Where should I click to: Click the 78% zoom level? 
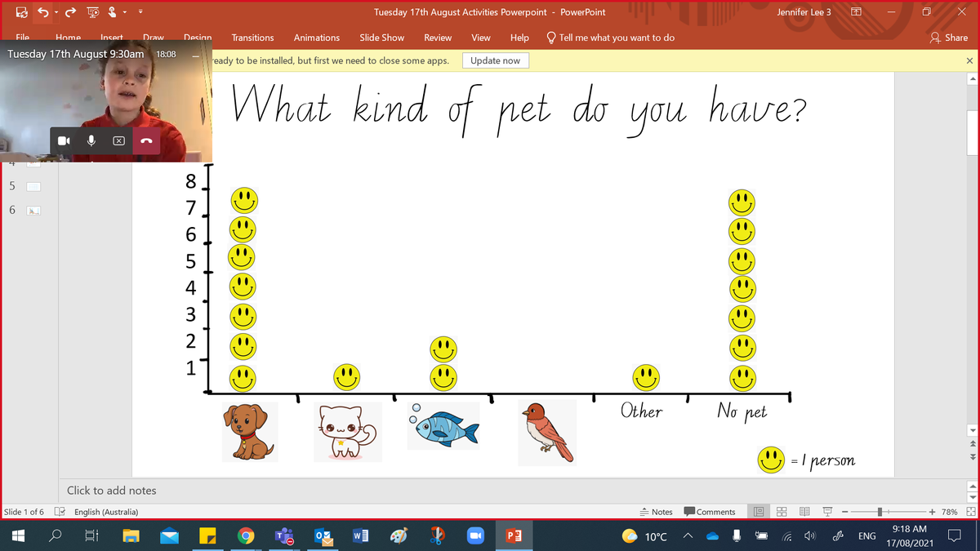[x=949, y=512]
